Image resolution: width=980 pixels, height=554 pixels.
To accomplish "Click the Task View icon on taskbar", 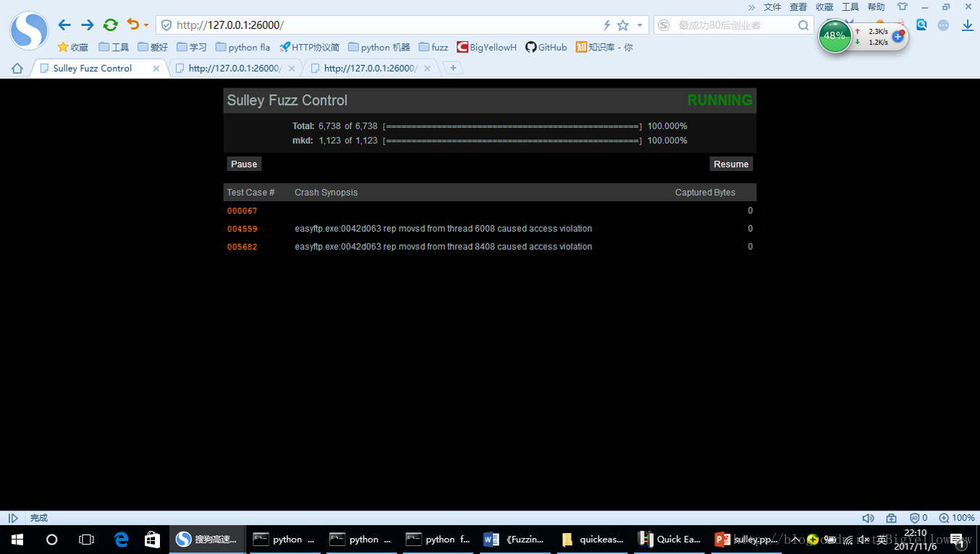I will click(x=86, y=540).
